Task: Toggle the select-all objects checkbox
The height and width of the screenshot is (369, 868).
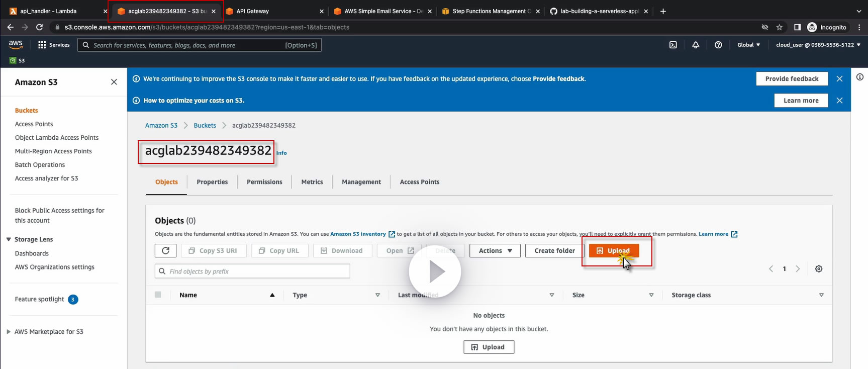Action: coord(158,295)
